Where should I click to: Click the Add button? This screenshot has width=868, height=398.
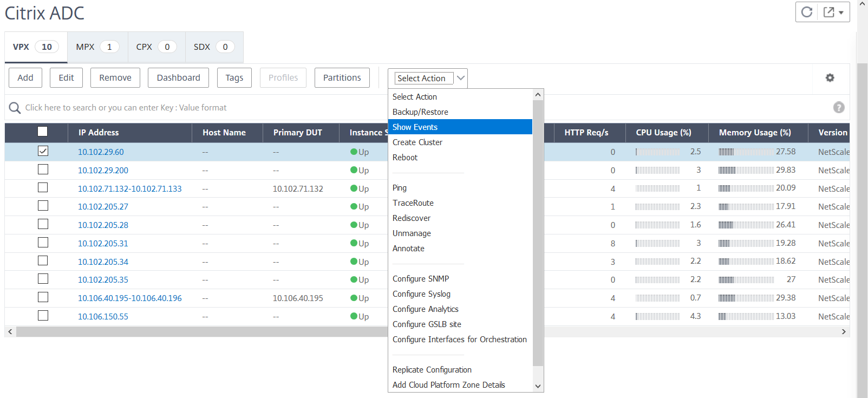click(25, 77)
